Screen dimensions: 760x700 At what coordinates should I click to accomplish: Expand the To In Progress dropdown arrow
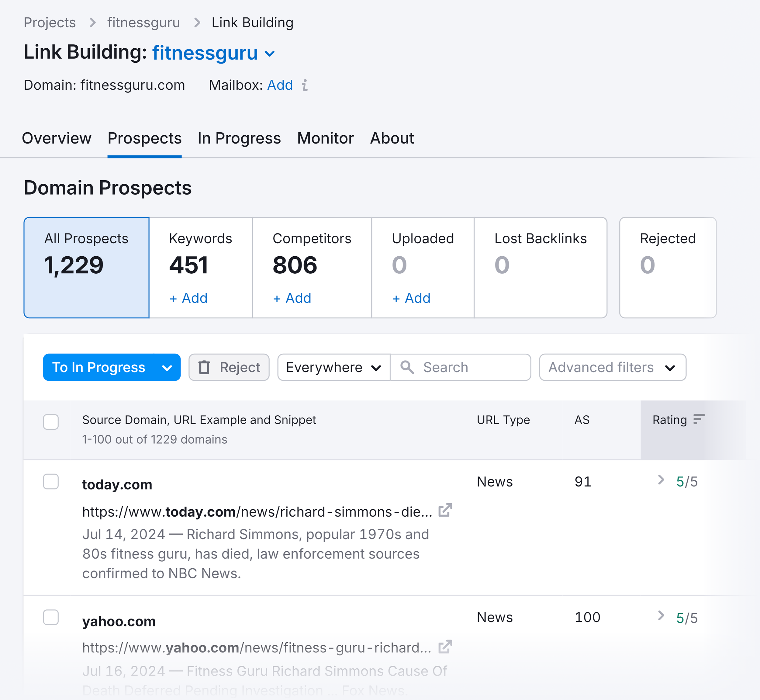(167, 368)
